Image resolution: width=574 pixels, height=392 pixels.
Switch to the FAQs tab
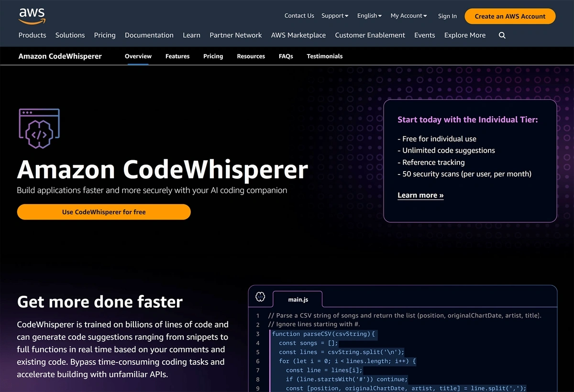click(286, 56)
